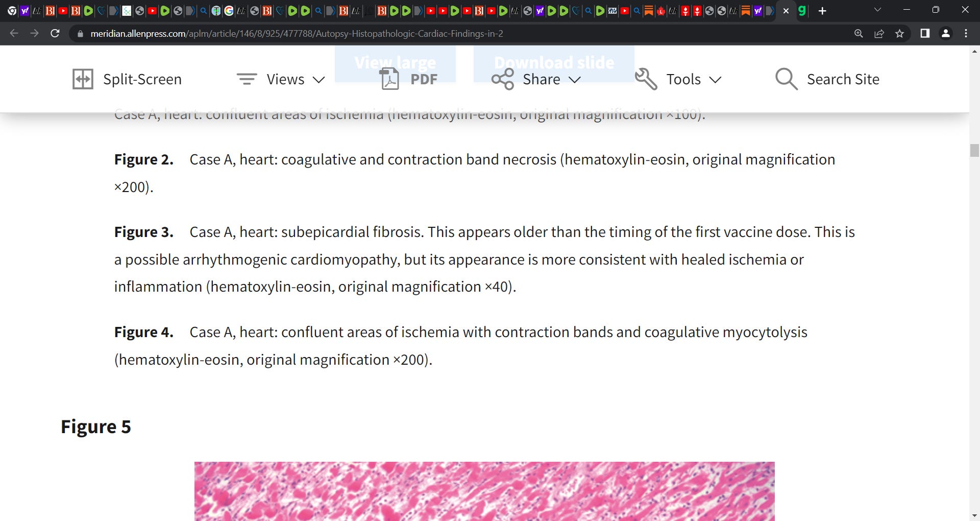Switch to the Google 'G' tab
The height and width of the screenshot is (521, 980).
(229, 11)
